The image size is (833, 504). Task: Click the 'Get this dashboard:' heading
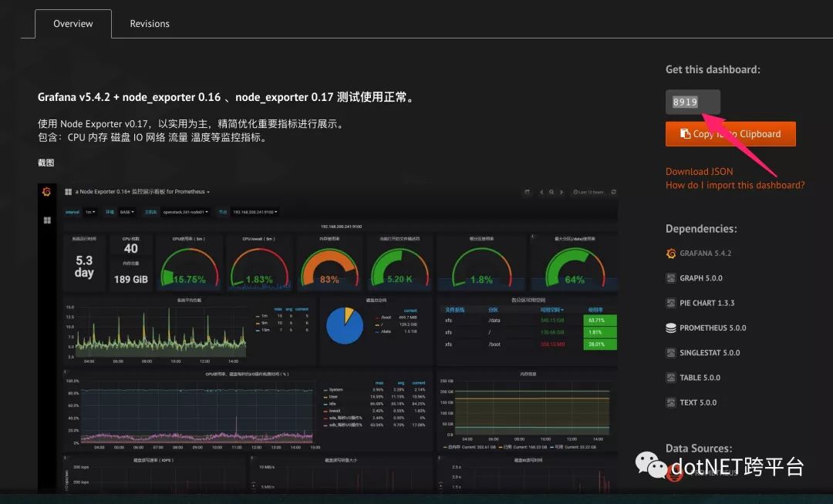[x=713, y=69]
